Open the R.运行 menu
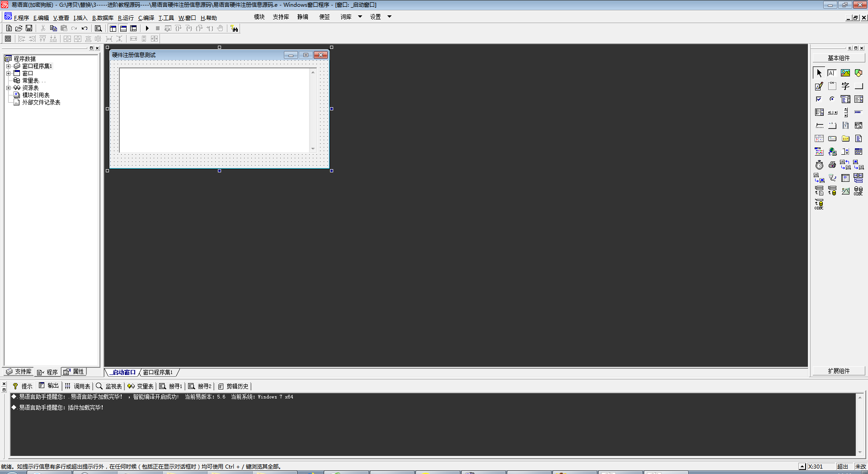The width and height of the screenshot is (868, 474). point(126,18)
